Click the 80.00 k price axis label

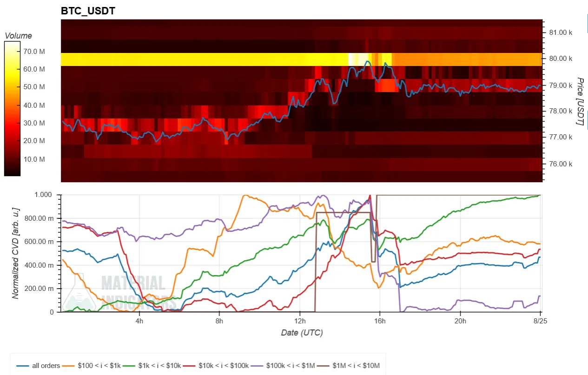tap(561, 59)
